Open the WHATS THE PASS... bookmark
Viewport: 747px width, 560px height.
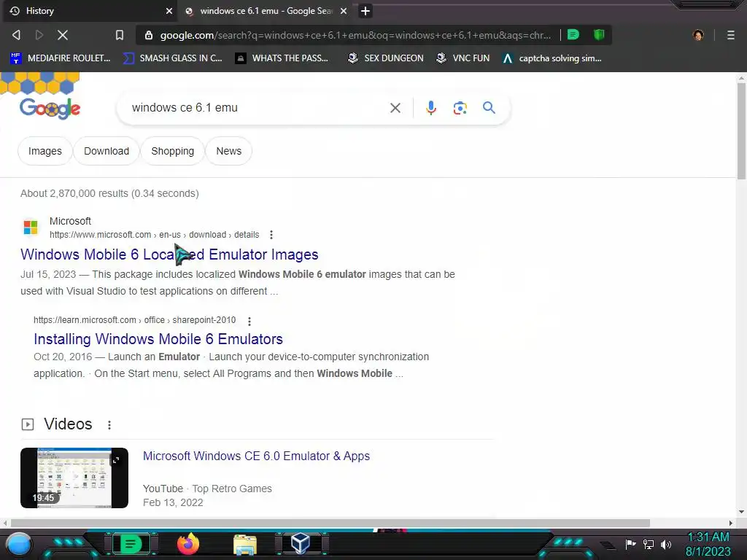click(282, 58)
